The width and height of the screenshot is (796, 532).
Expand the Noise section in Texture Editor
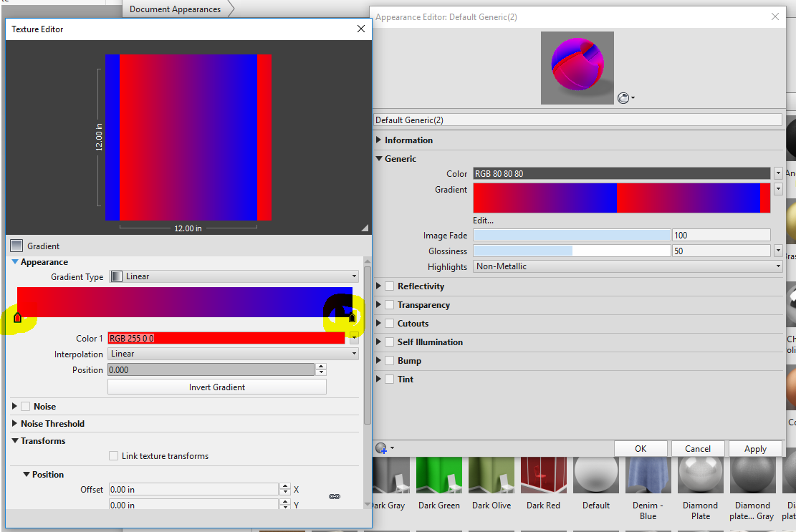pos(14,406)
